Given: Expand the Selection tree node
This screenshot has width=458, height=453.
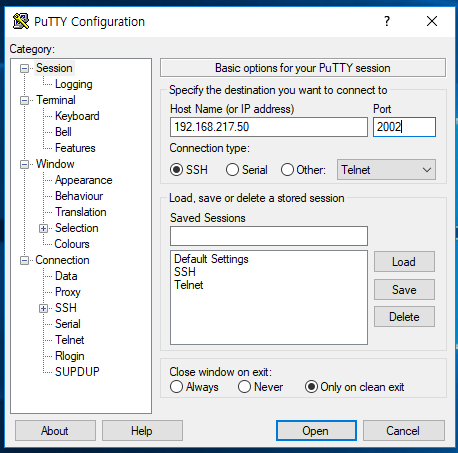Looking at the screenshot, I should (43, 228).
